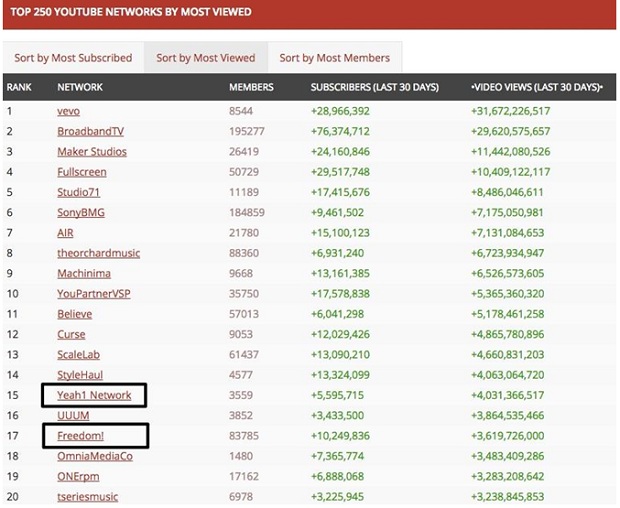Click the Freedom! network link
620x508 pixels.
click(80, 436)
